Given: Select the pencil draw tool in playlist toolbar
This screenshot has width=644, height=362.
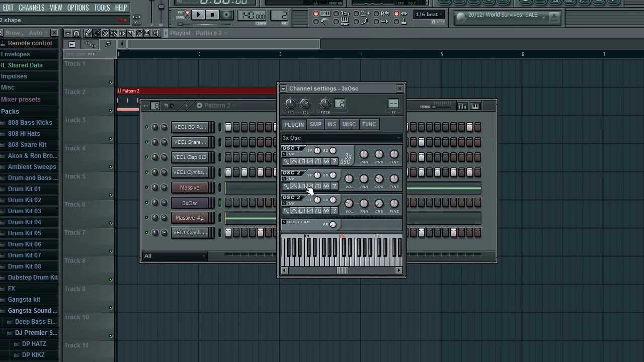Looking at the screenshot, I should click(88, 33).
